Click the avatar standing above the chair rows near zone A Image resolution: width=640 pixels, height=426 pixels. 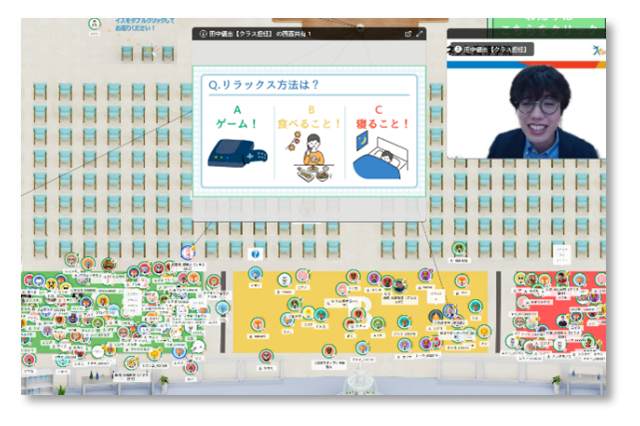coord(187,251)
